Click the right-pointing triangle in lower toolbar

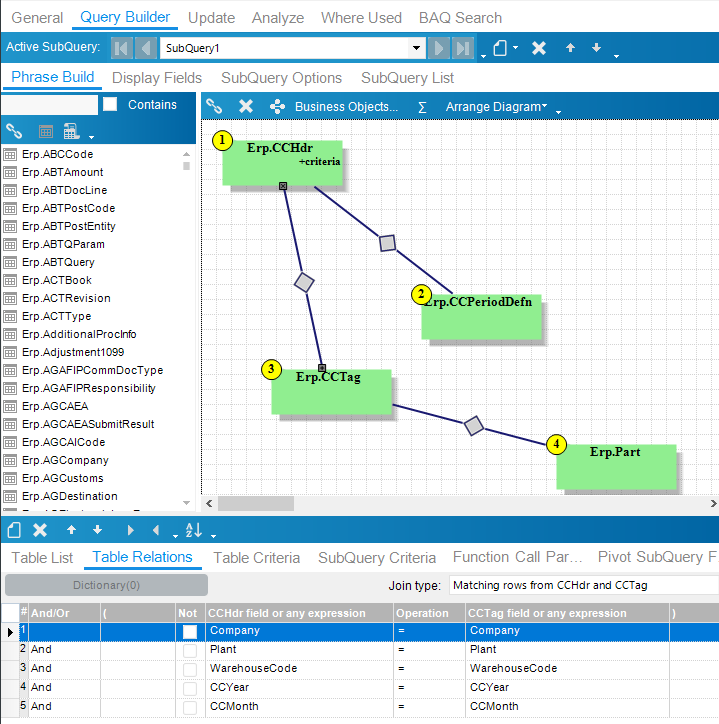[130, 530]
